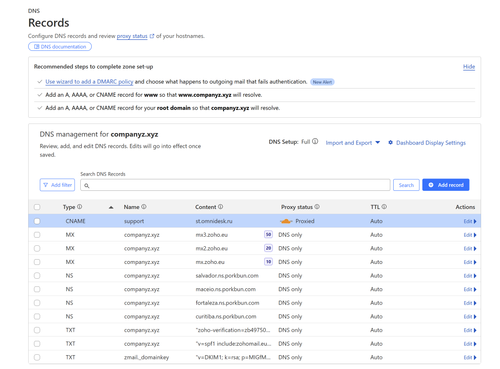The height and width of the screenshot is (369, 500).
Task: Click the Add filter button
Action: click(57, 185)
